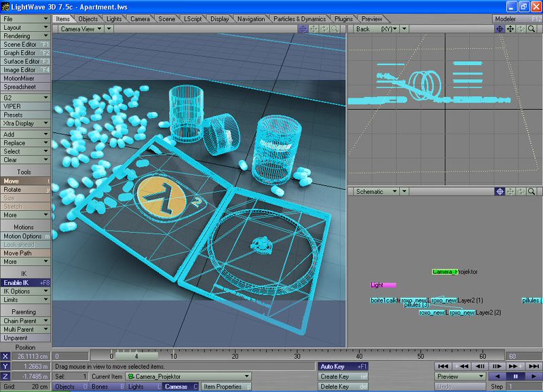
Task: Open the Preview dropdown near playback controls
Action: pyautogui.click(x=460, y=376)
